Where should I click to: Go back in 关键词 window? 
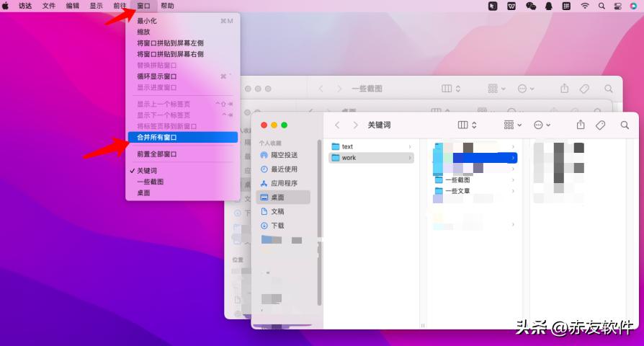coord(337,125)
